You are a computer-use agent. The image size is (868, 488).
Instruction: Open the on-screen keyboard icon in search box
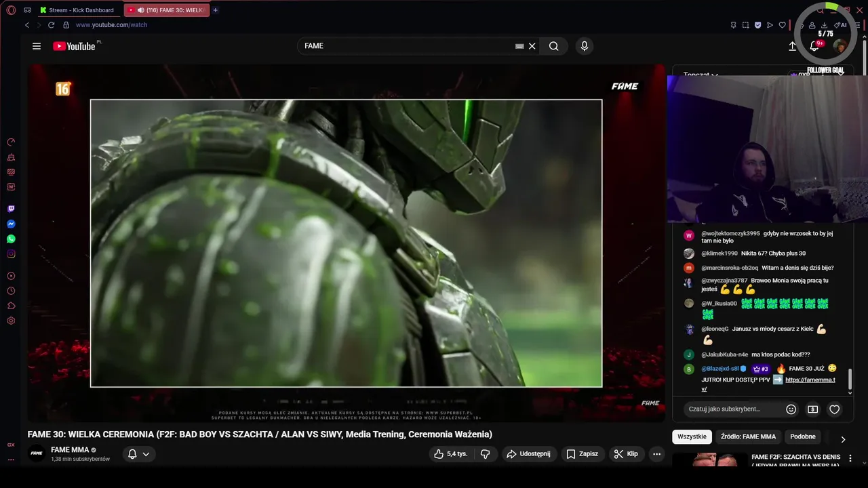pos(519,46)
